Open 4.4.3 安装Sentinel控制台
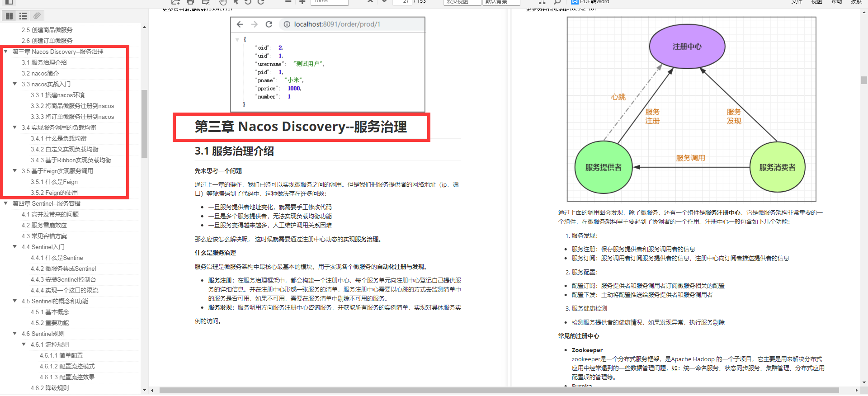Viewport: 868px width, 396px height. [63, 279]
